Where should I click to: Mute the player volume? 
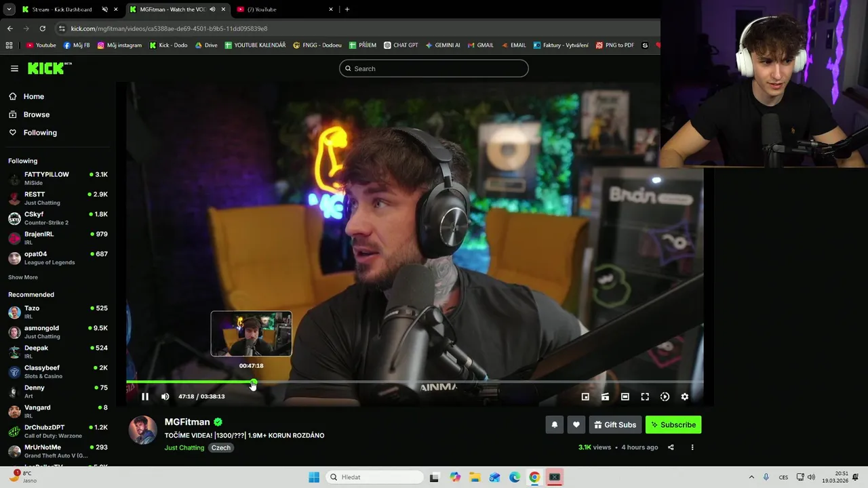click(x=165, y=396)
